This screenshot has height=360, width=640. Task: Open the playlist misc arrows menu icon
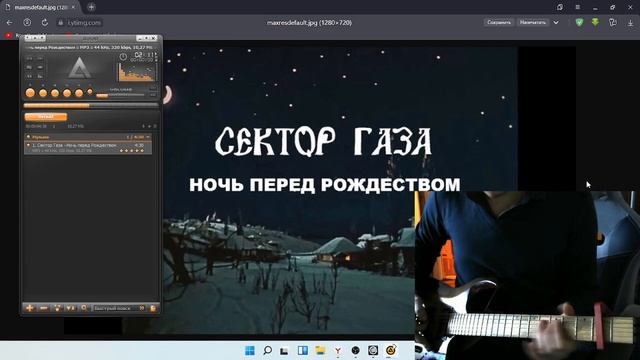click(70, 308)
